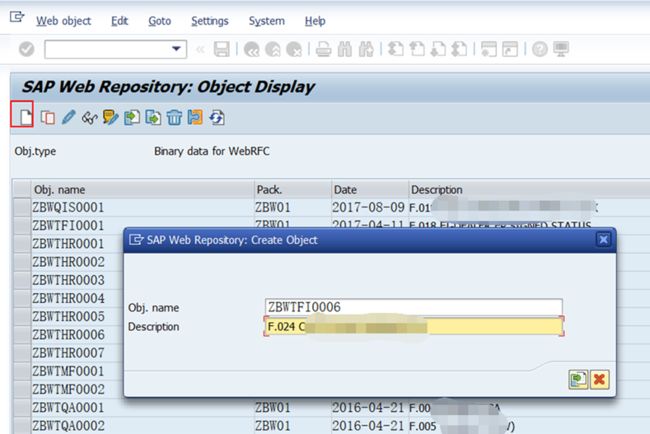Click the Save disk icon
The height and width of the screenshot is (434, 650).
click(221, 49)
